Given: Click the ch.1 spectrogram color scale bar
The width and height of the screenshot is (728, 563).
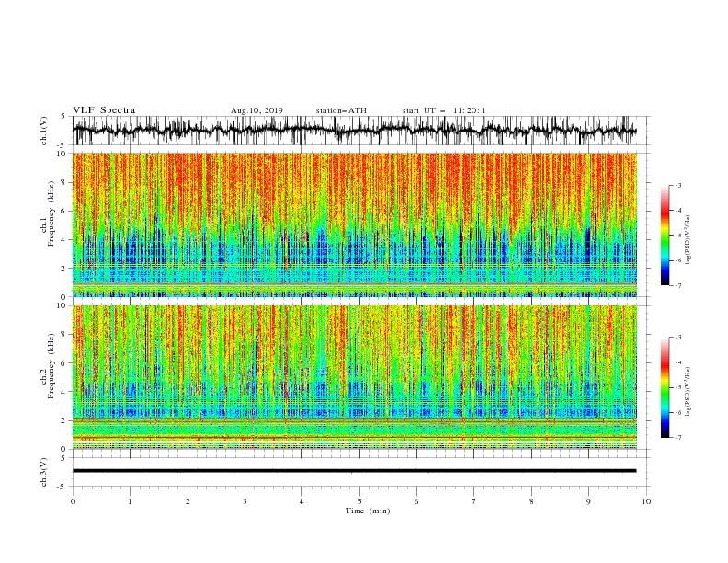Looking at the screenshot, I should (665, 236).
